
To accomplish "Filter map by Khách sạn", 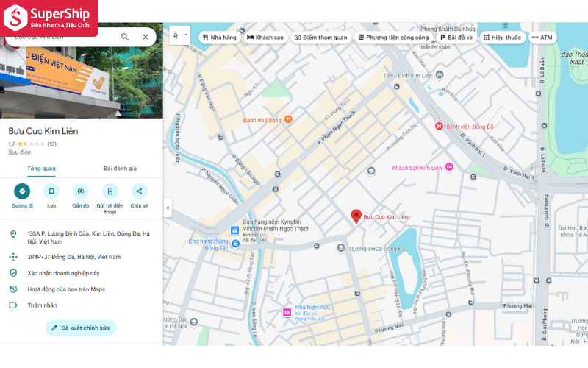I will (265, 38).
